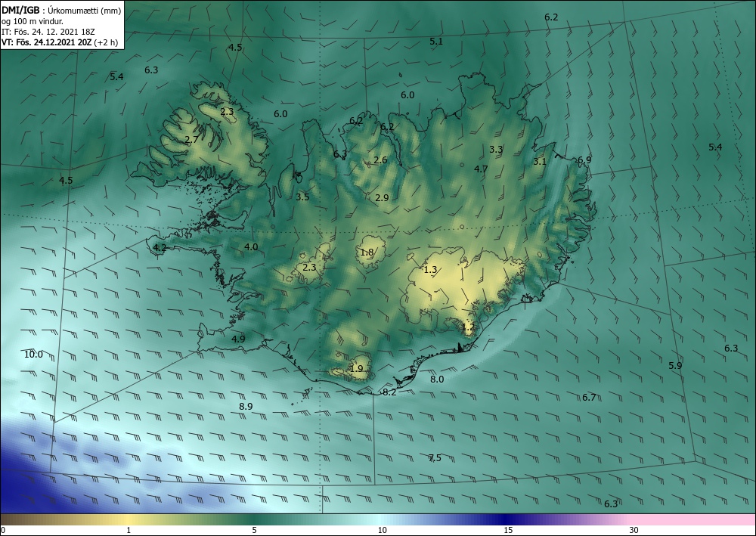Click the '0' tick on the color scale
Screen dimensions: 756x536
click(3, 530)
